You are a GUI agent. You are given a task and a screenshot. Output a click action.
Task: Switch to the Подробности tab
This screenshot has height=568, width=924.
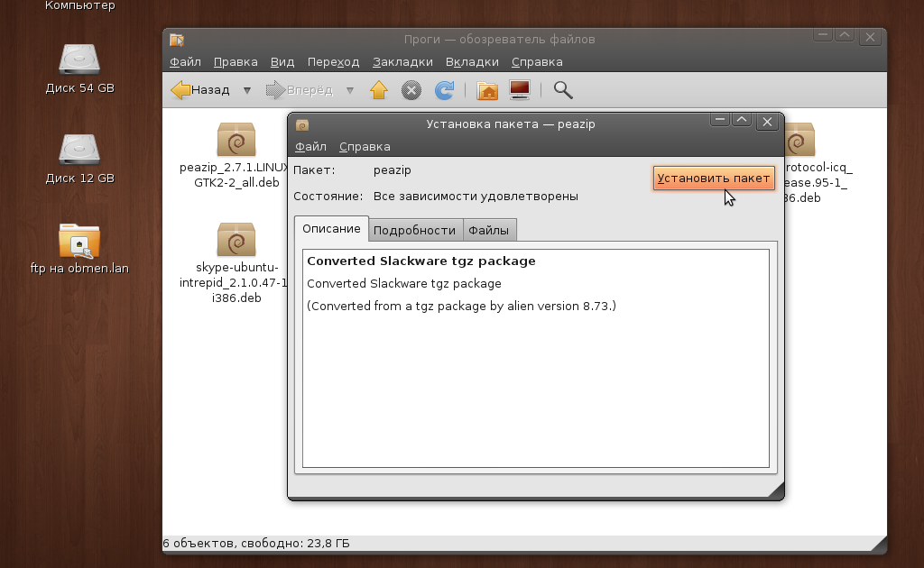point(415,229)
